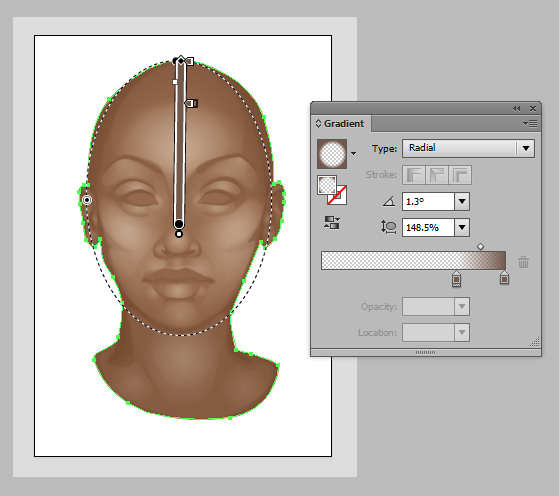Open the gradient swatch preset arrow
Image resolution: width=559 pixels, height=496 pixels.
click(353, 154)
